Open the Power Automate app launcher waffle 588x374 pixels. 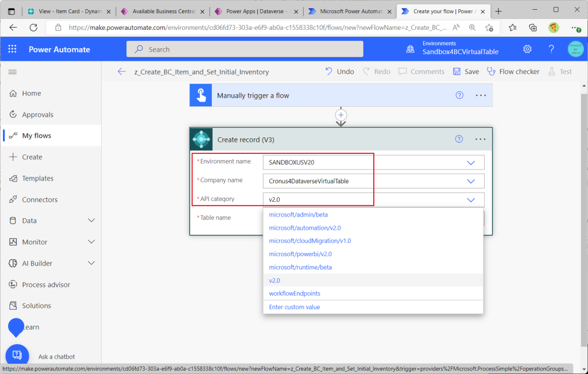13,49
